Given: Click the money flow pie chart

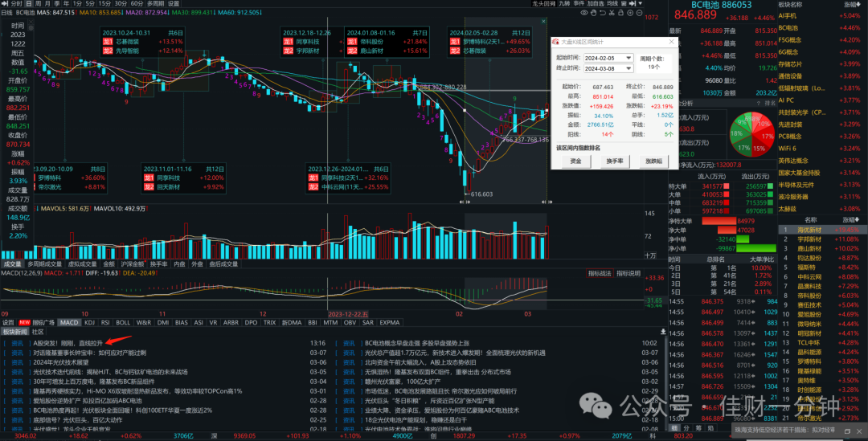Looking at the screenshot, I should pos(751,134).
